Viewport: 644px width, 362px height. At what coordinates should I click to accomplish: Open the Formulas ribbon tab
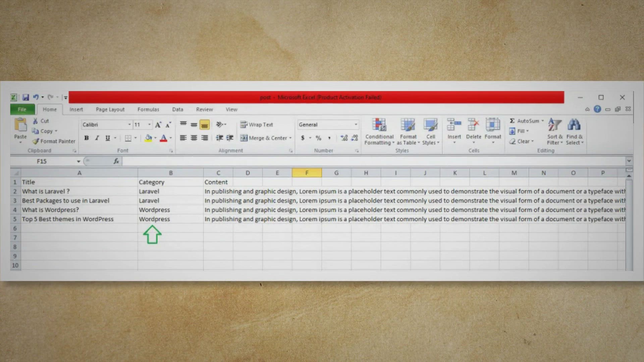[x=148, y=110]
